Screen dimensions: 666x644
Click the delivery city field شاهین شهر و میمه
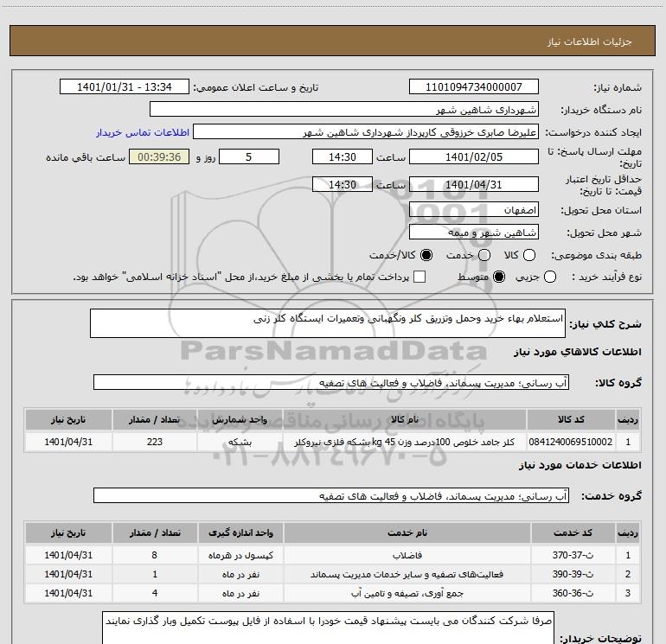(474, 232)
